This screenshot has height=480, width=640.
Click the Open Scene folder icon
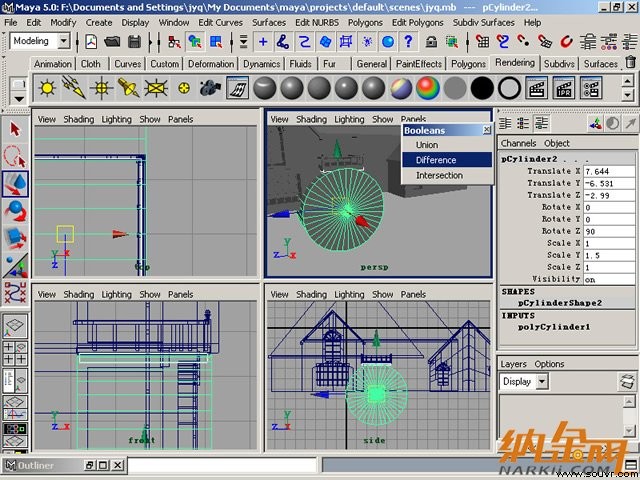112,42
